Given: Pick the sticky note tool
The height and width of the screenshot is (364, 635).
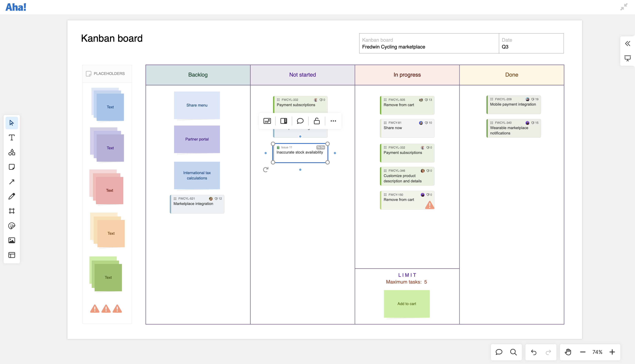Looking at the screenshot, I should point(12,167).
